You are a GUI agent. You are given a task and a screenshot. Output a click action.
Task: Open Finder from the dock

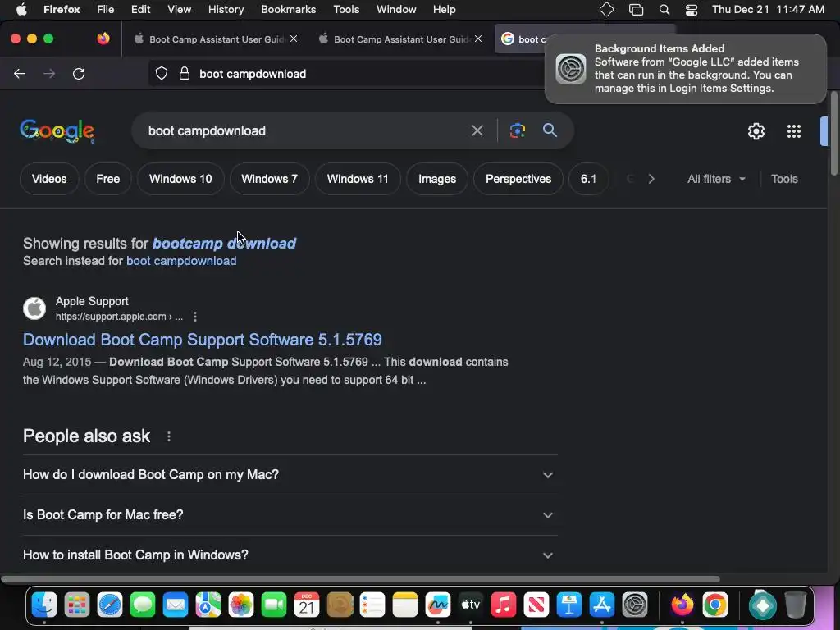[x=44, y=605]
